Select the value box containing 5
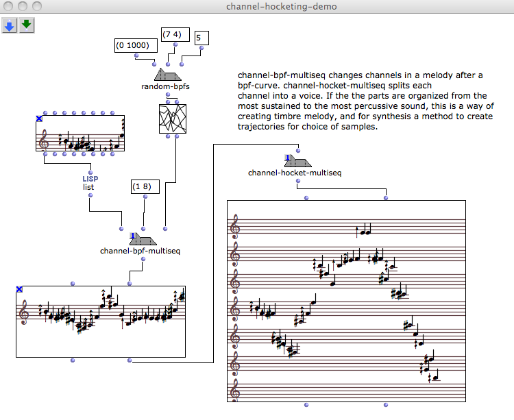The height and width of the screenshot is (420, 514). tap(201, 38)
